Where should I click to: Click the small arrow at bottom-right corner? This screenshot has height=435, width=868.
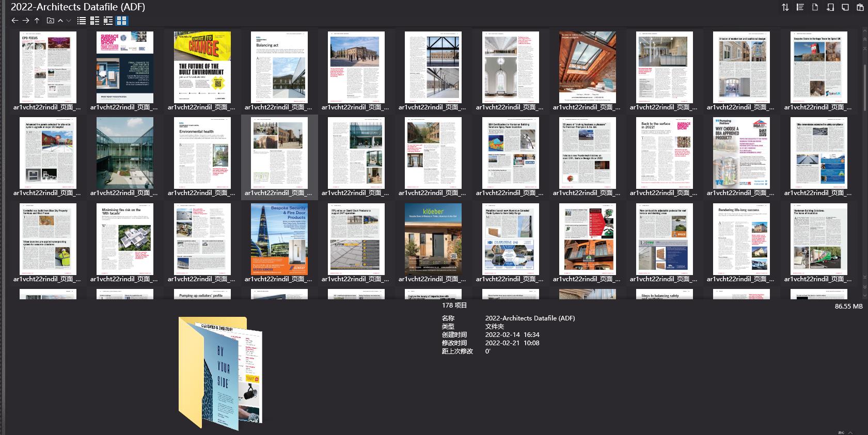[x=850, y=432]
